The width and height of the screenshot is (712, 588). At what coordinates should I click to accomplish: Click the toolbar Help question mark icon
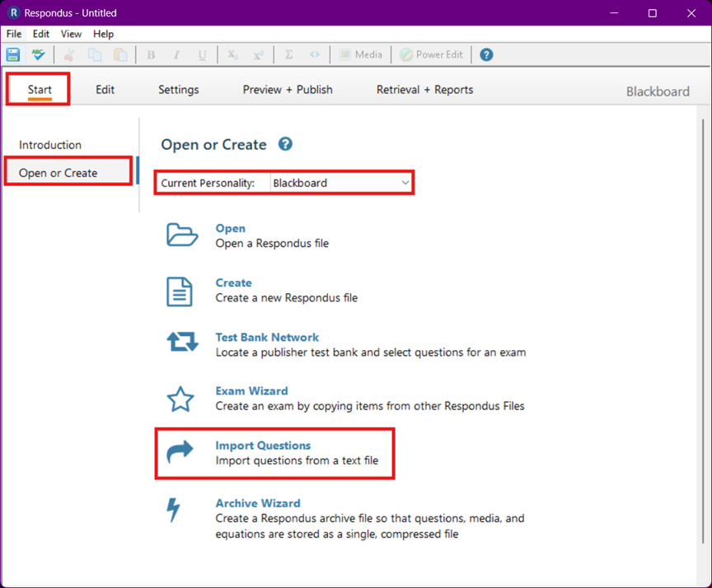(x=486, y=55)
